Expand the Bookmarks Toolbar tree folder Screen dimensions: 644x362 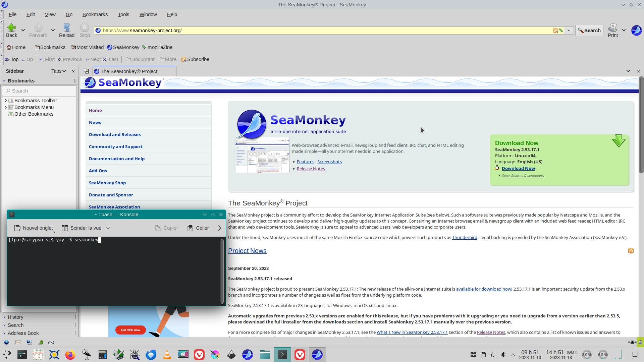pyautogui.click(x=6, y=101)
